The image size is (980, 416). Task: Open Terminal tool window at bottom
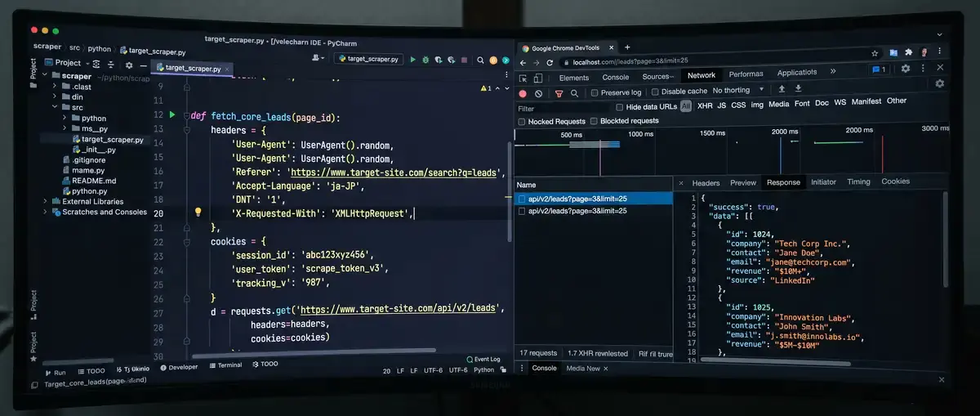point(225,365)
